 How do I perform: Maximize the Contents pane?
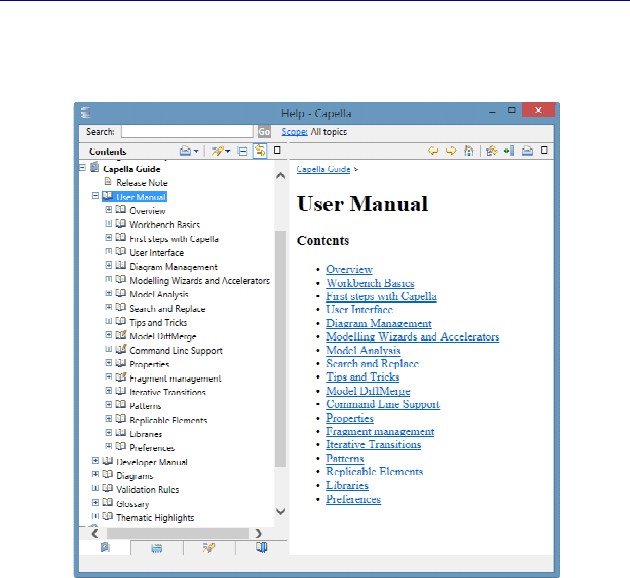point(277,150)
